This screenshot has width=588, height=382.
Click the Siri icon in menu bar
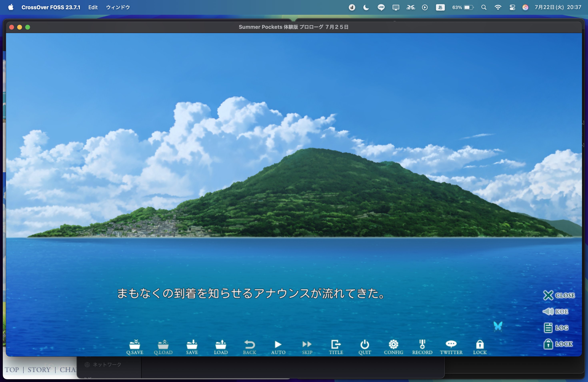point(525,7)
